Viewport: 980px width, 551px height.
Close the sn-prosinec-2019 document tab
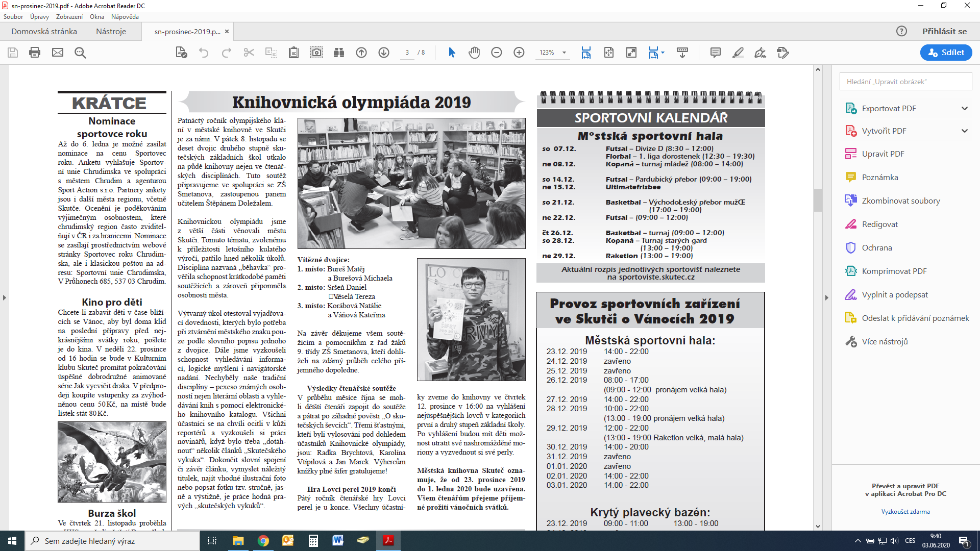click(x=227, y=32)
